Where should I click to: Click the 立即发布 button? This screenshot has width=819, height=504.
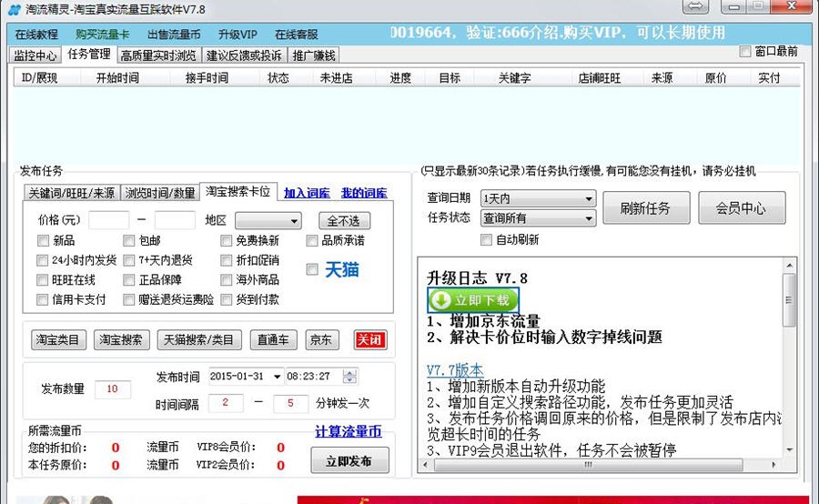[x=349, y=460]
